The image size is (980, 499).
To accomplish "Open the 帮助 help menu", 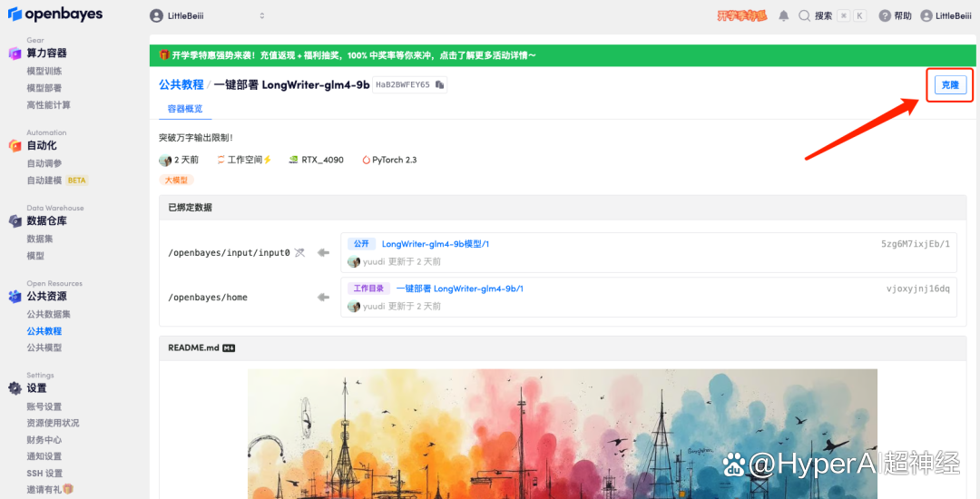I will pos(895,16).
